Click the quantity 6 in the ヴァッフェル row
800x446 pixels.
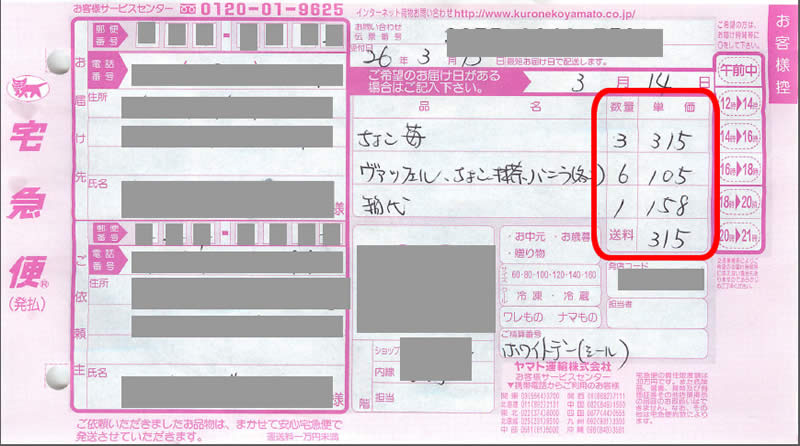click(623, 175)
